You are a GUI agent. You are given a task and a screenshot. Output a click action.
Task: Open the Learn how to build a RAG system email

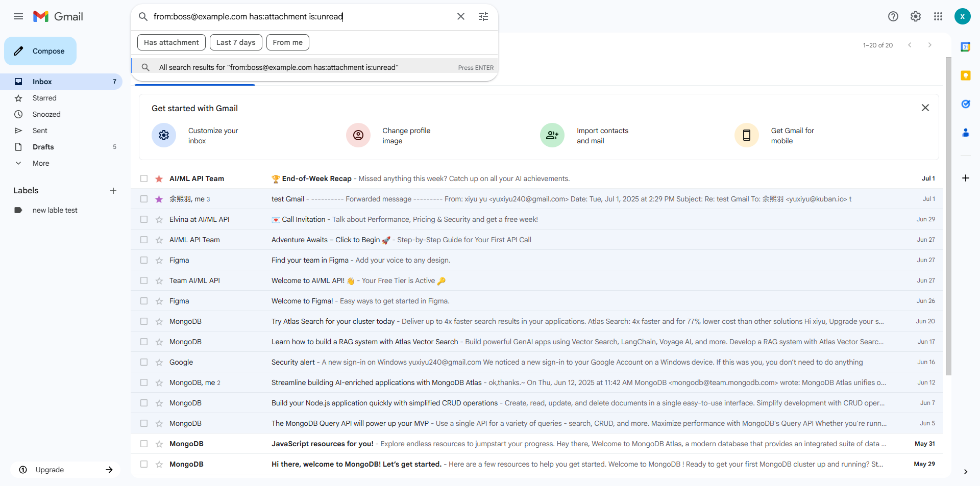[537, 342]
